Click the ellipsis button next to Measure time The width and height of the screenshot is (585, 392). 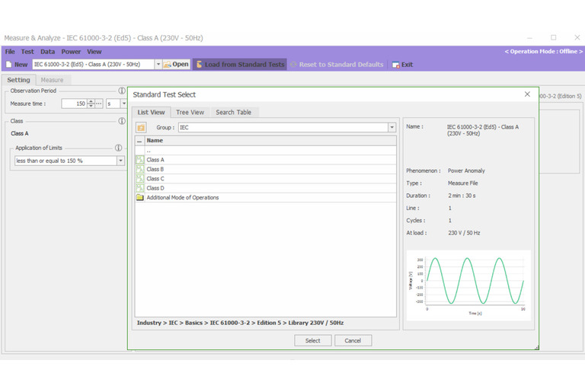click(99, 104)
